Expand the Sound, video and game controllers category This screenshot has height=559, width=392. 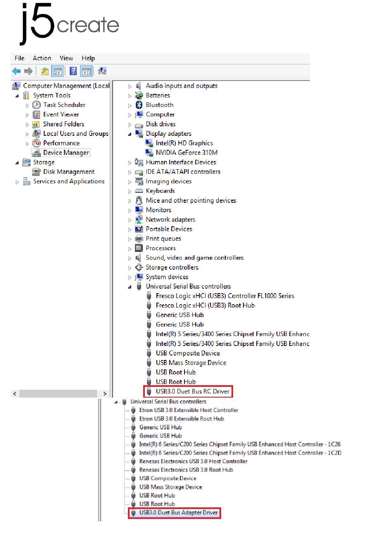(x=130, y=258)
